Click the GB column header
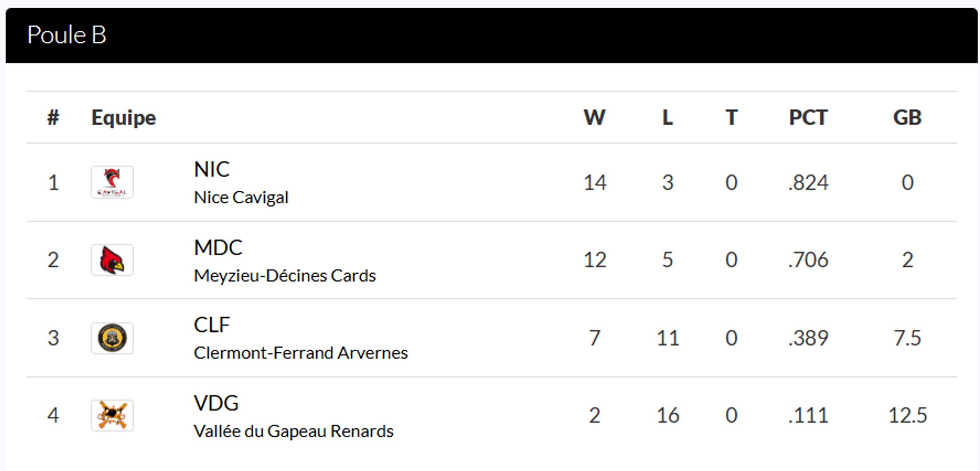Viewport: 980px width, 471px height. coord(907,118)
